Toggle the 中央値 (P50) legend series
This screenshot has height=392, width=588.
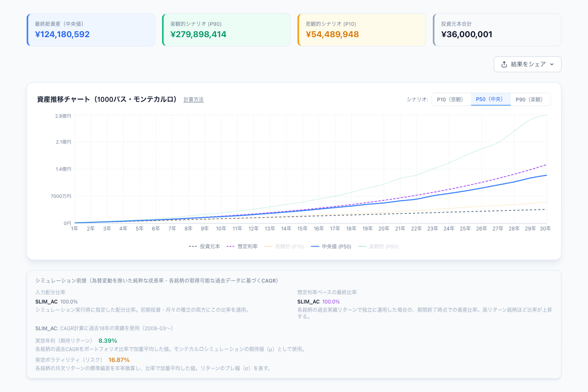pyautogui.click(x=331, y=247)
